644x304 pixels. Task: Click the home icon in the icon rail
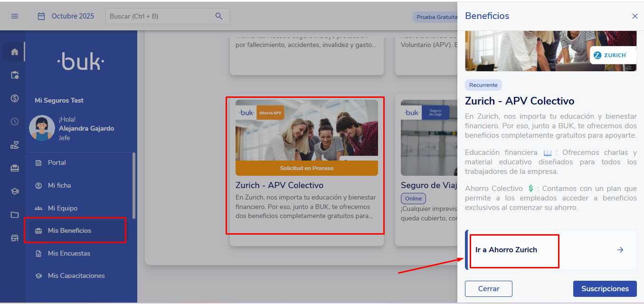(x=15, y=52)
